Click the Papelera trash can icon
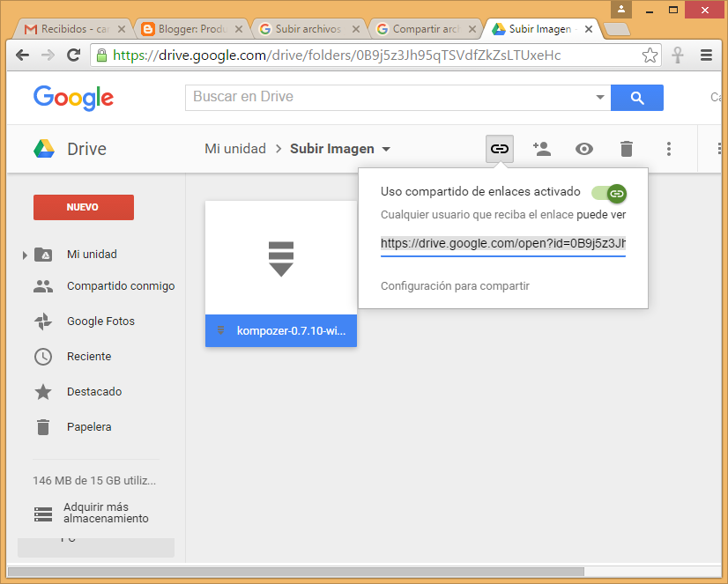This screenshot has width=728, height=584. tap(43, 426)
